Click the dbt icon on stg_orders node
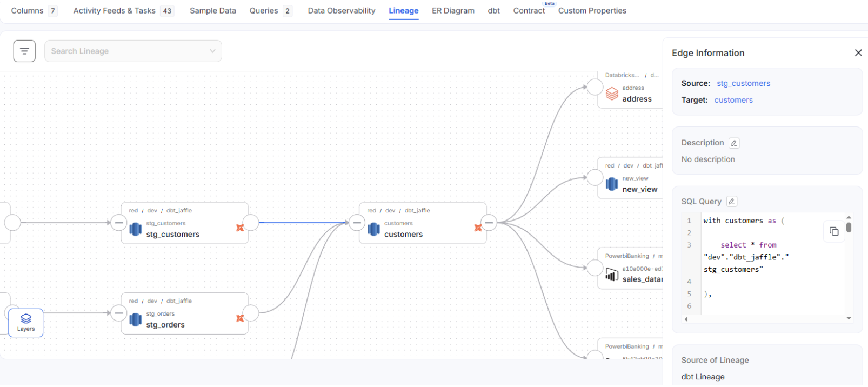The width and height of the screenshot is (868, 387). (x=240, y=318)
